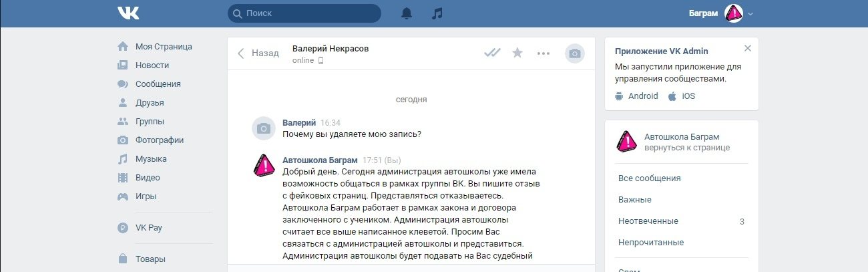Screen dimensions: 868x272
Task: Open VK Pay in sidebar
Action: pyautogui.click(x=148, y=228)
